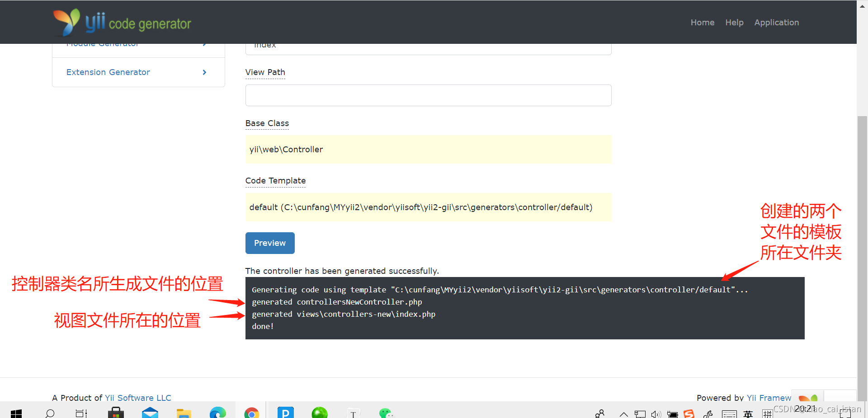868x418 pixels.
Task: Open the Application menu item
Action: click(776, 22)
